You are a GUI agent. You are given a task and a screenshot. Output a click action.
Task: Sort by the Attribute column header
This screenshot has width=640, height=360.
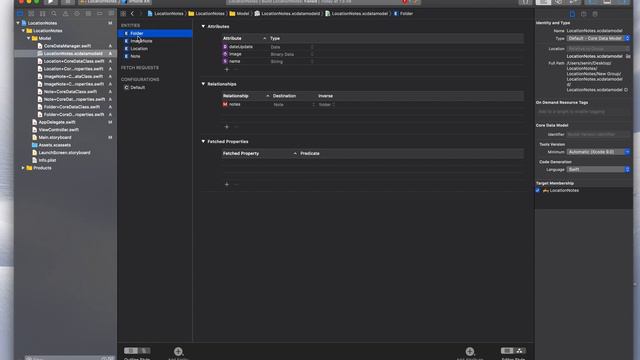pyautogui.click(x=244, y=38)
